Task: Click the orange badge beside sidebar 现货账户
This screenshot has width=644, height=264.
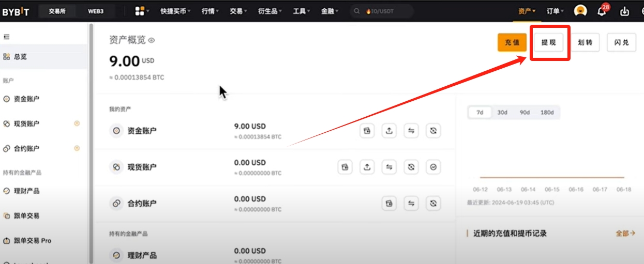Action: click(x=77, y=123)
